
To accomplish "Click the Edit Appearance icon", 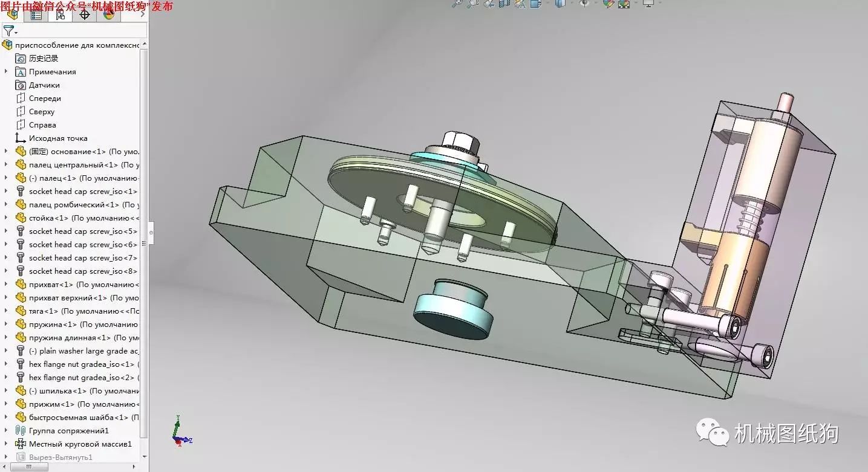I will 609,4.
